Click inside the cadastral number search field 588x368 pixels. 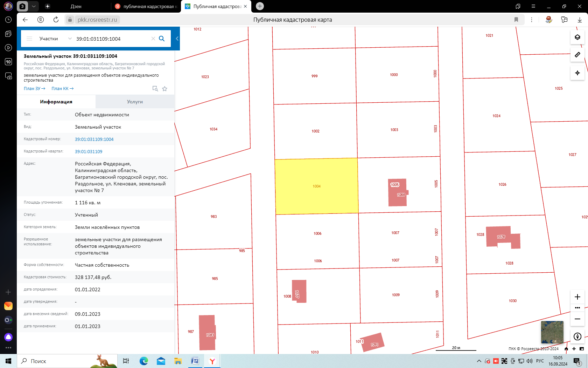[112, 39]
